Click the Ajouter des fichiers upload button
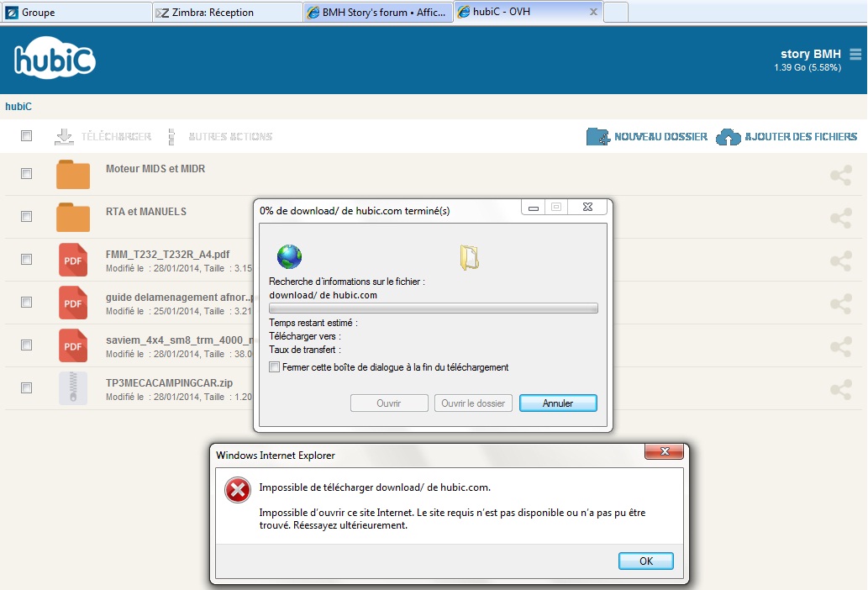The image size is (868, 590). tap(787, 137)
